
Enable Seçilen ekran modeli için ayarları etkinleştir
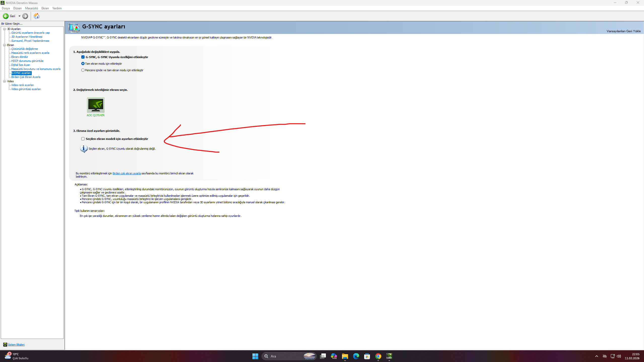tap(83, 139)
